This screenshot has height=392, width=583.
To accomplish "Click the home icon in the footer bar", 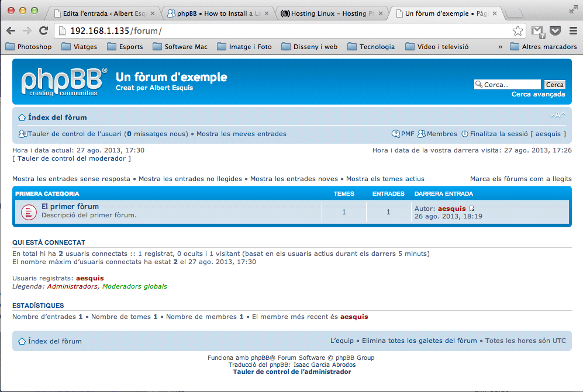I will click(22, 341).
